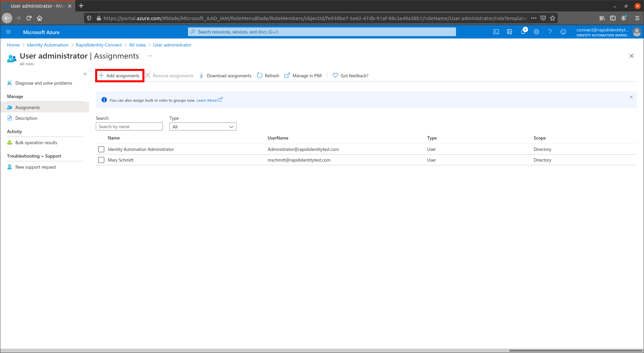644x353 pixels.
Task: Close the User administrator blade
Action: click(632, 56)
